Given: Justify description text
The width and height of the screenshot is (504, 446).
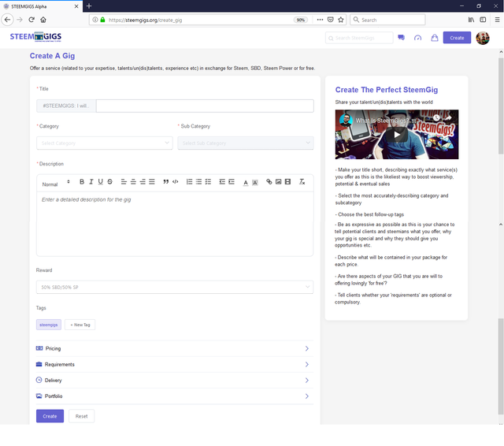Looking at the screenshot, I should [152, 182].
